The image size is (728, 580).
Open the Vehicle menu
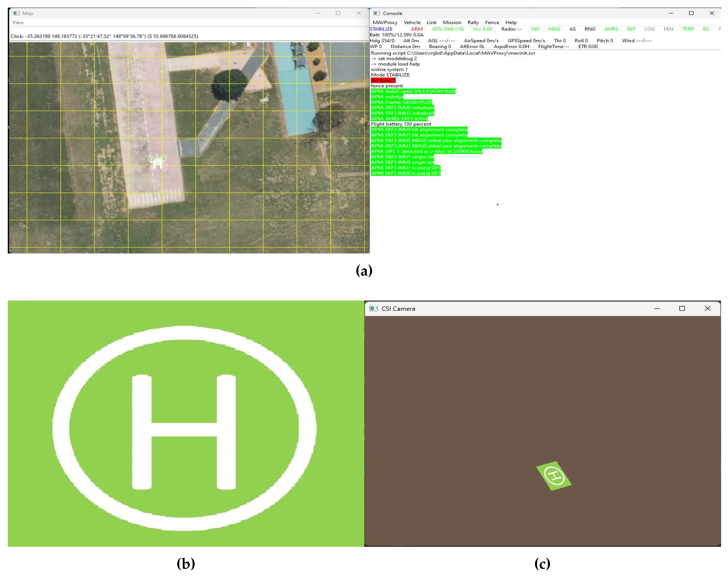point(412,23)
